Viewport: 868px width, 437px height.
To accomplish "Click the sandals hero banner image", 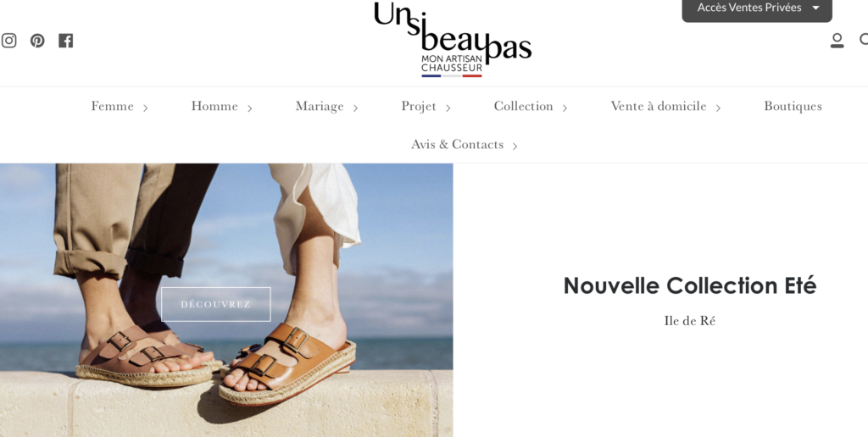I will pyautogui.click(x=226, y=300).
